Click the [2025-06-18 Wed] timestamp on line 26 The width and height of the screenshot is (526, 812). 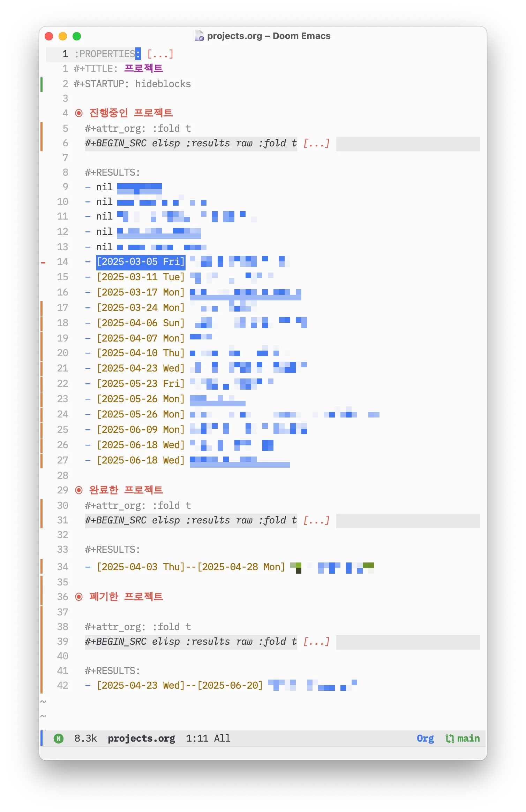(141, 445)
